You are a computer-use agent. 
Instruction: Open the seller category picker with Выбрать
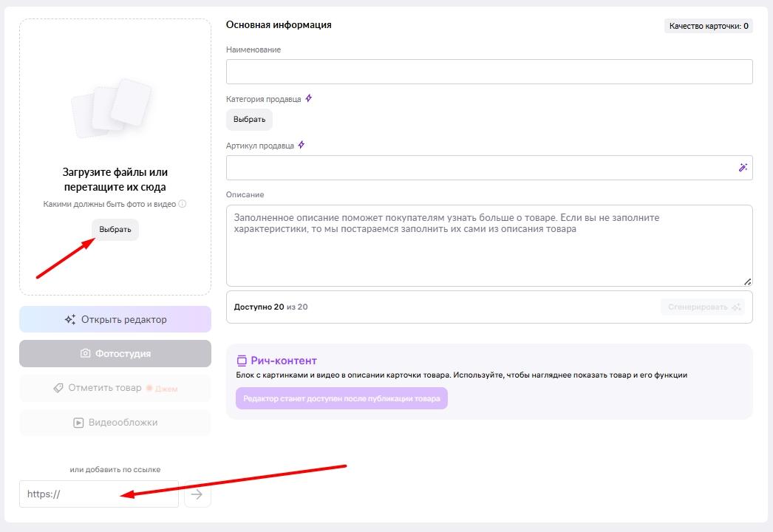pos(249,120)
